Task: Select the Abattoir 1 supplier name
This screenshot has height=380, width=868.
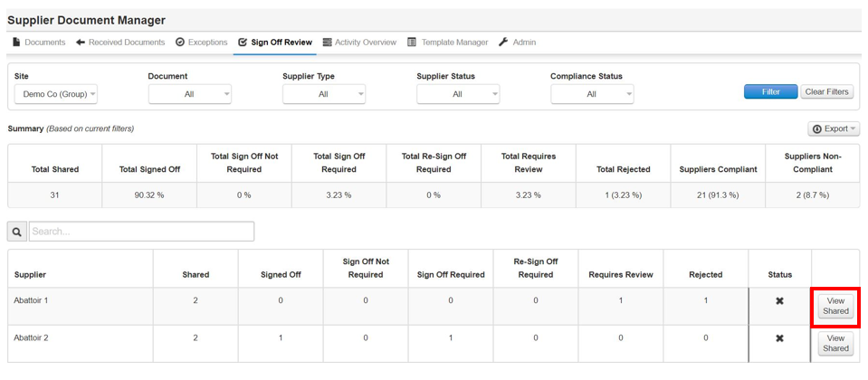Action: tap(31, 300)
